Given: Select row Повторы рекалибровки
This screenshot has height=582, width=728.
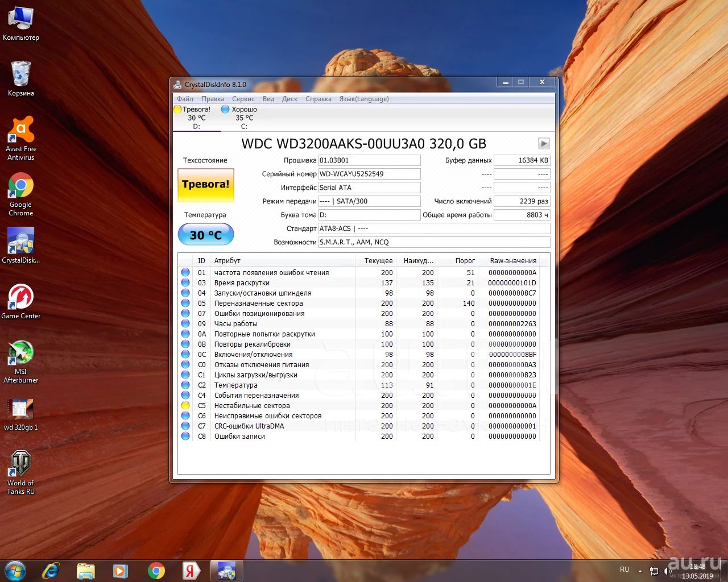Looking at the screenshot, I should [x=359, y=344].
